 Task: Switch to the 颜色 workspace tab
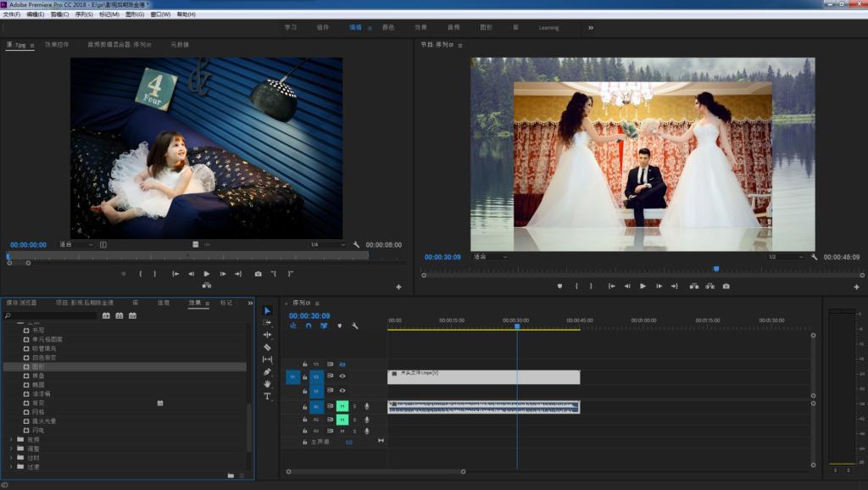point(388,27)
